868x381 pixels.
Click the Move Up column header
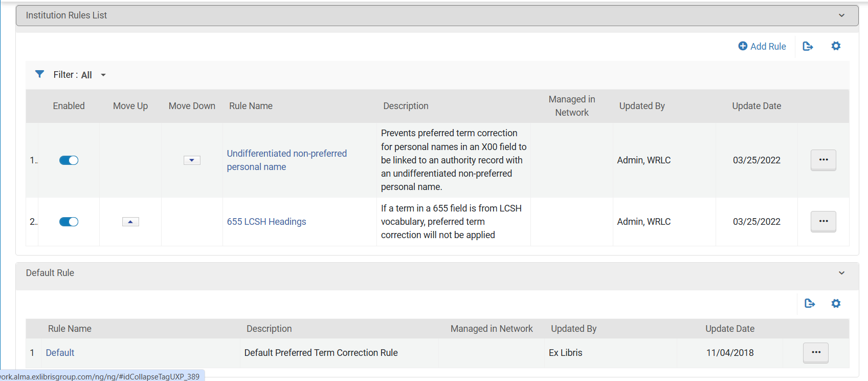[x=130, y=106]
